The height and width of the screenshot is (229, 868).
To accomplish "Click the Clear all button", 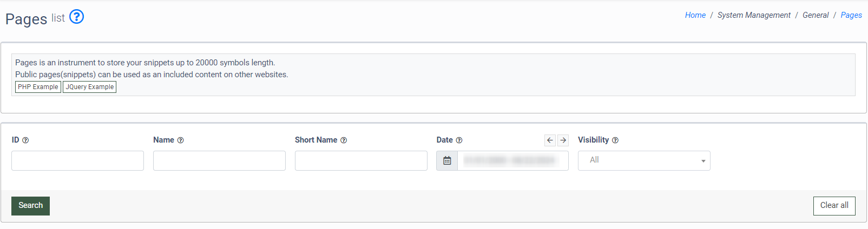I will 834,206.
